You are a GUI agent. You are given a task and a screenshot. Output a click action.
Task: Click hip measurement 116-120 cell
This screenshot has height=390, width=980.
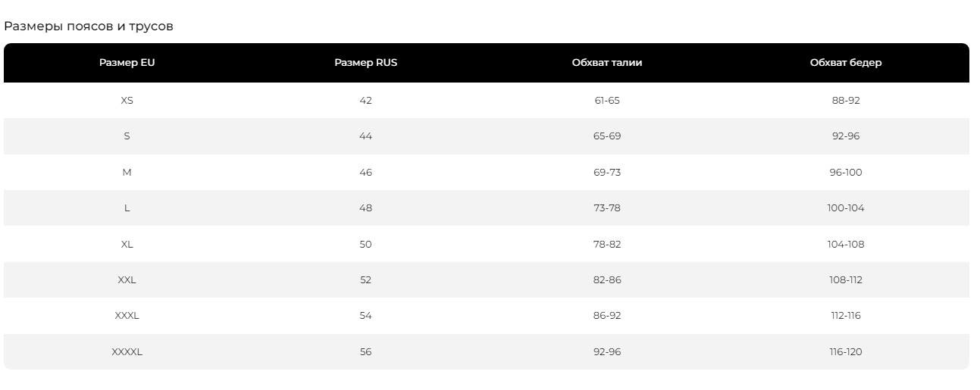click(845, 351)
